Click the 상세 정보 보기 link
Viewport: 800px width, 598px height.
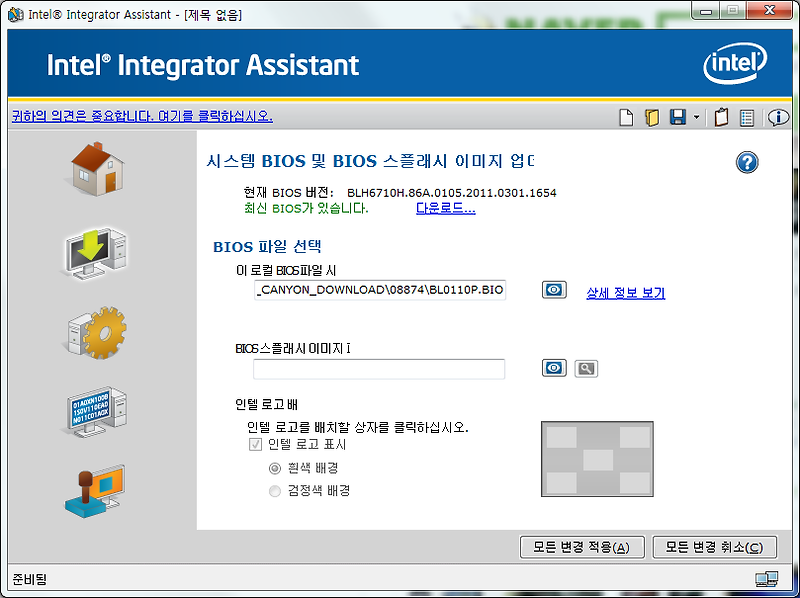tap(626, 293)
